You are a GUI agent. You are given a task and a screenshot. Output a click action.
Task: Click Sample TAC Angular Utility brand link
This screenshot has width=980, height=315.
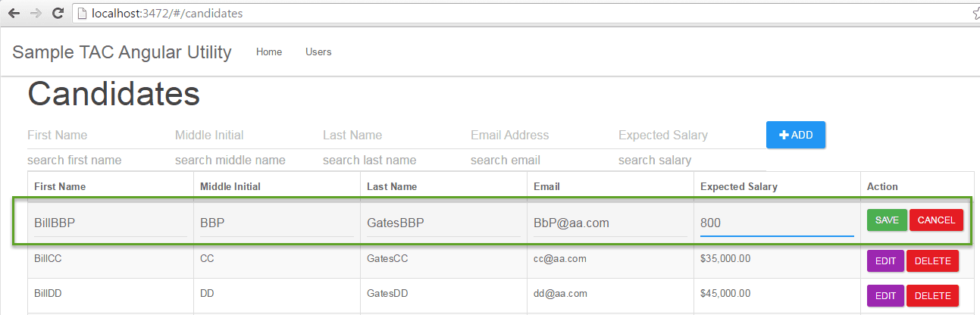[122, 52]
